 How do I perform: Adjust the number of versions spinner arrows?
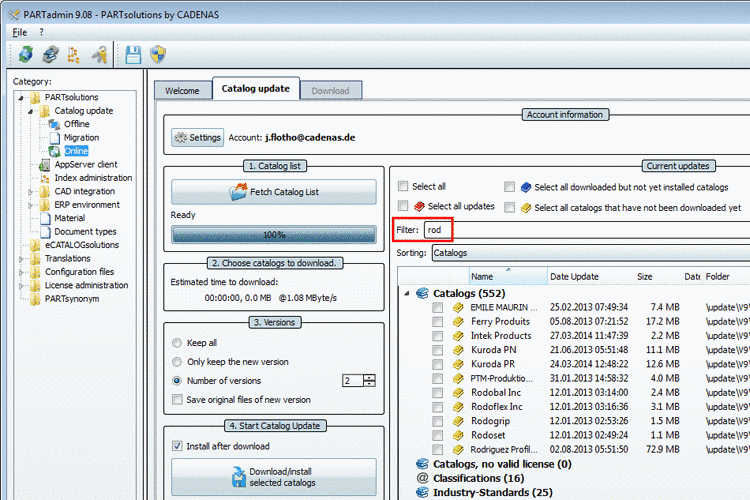(x=369, y=380)
